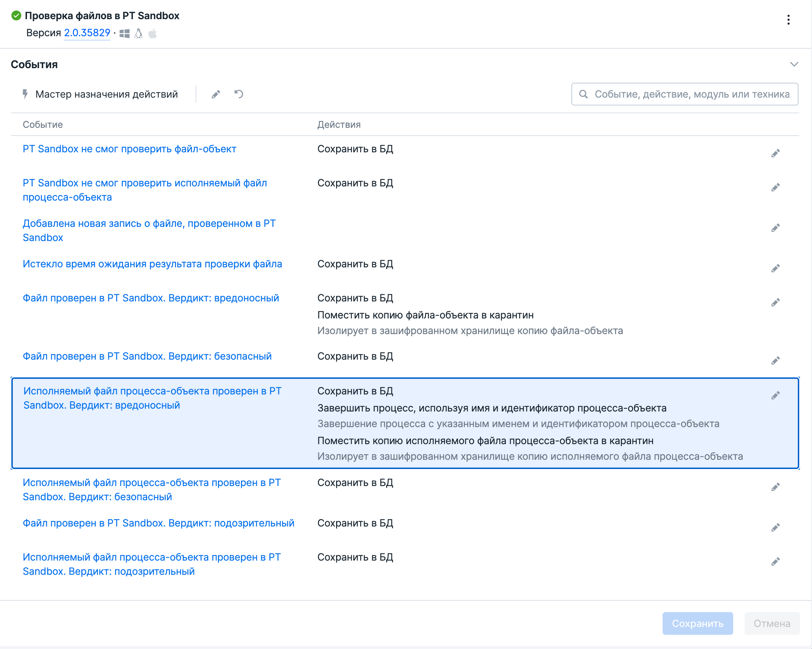The image size is (812, 649).
Task: Edit actions for 'Добавлена новая запись' event
Action: click(775, 228)
